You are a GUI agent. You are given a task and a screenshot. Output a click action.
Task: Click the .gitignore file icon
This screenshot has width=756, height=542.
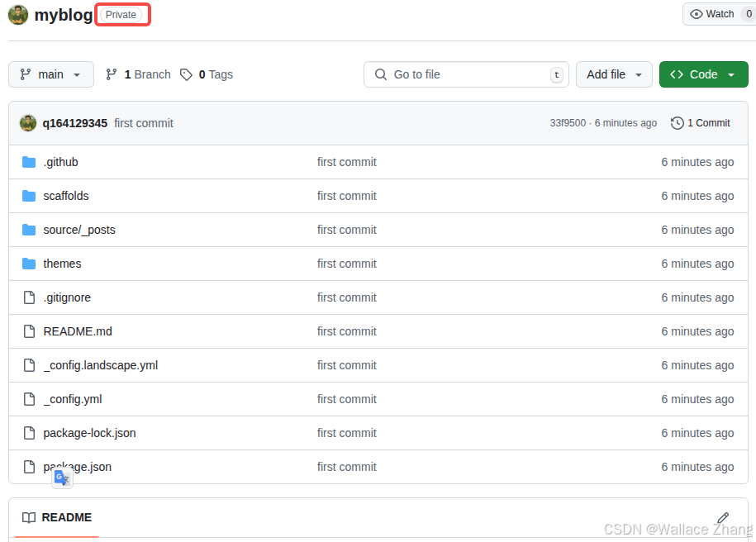click(30, 297)
